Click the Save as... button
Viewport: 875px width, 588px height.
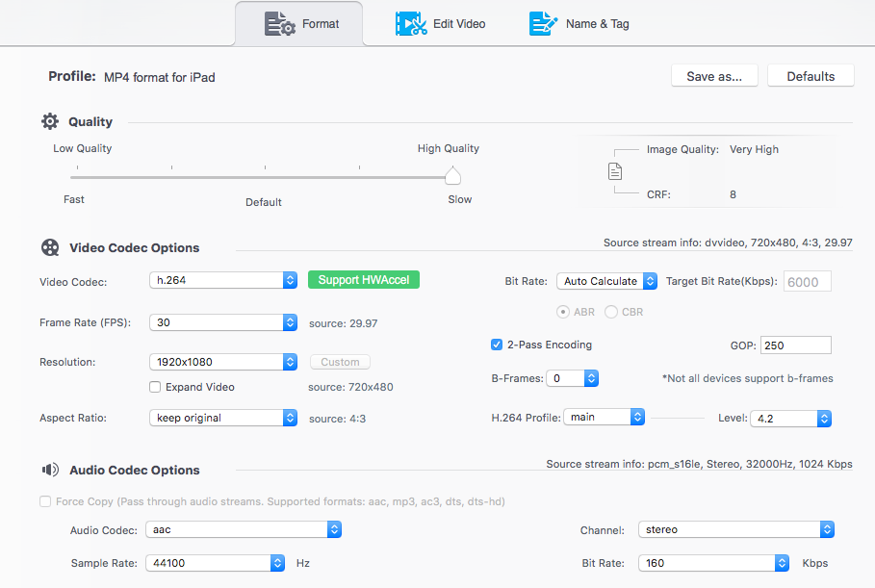tap(714, 77)
